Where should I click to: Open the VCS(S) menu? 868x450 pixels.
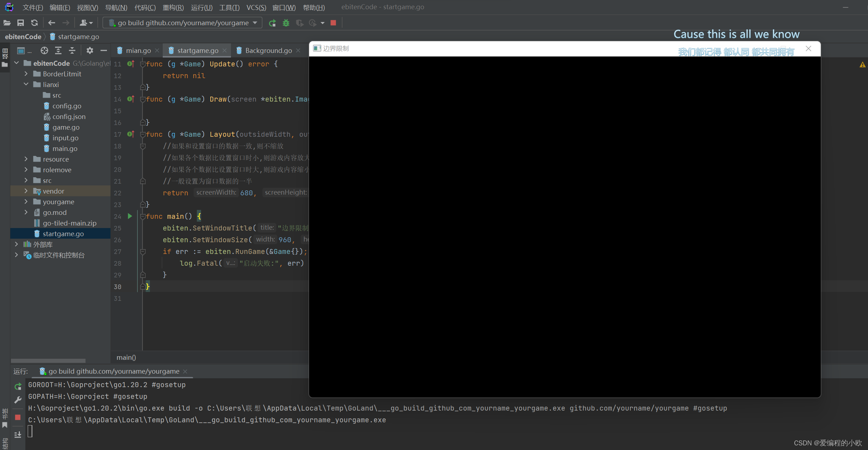256,7
